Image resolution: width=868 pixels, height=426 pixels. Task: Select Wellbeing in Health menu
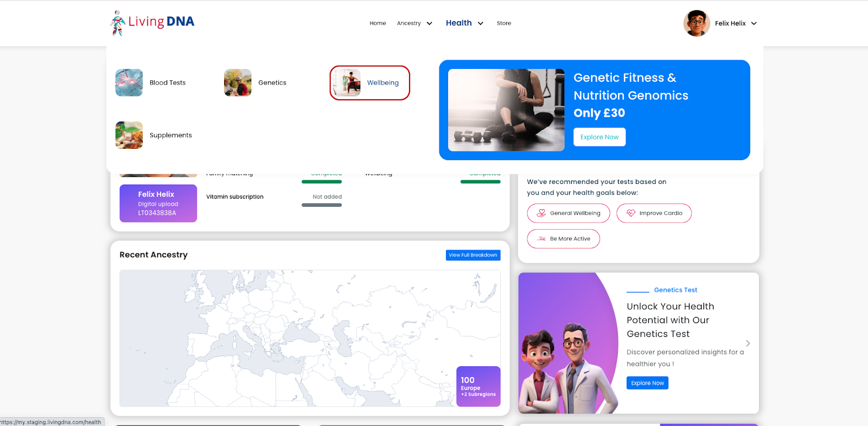click(383, 82)
